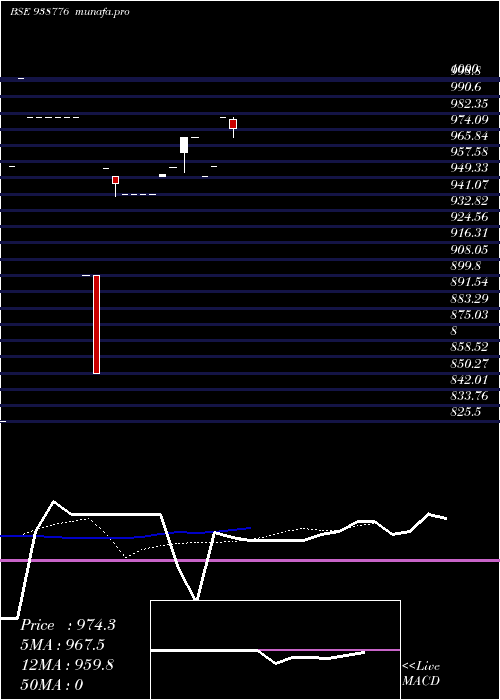This screenshot has height=700, width=500.
Task: Click the 899.8 price axis label
Action: coord(465,266)
